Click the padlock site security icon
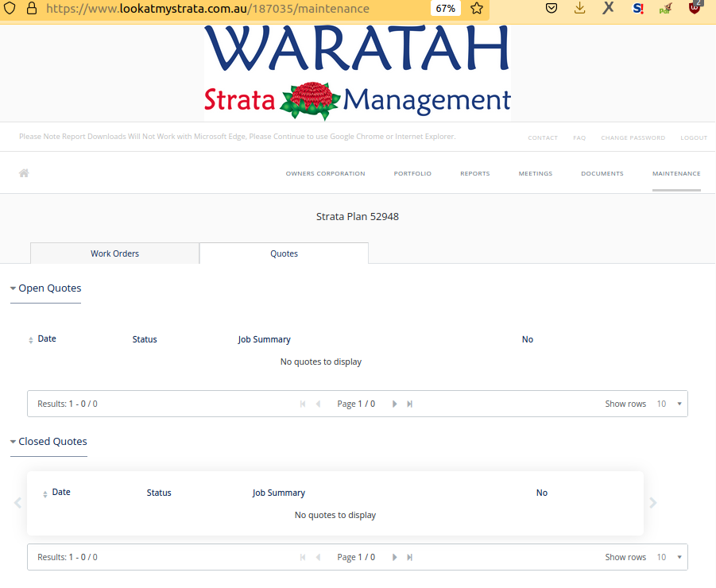Image resolution: width=716 pixels, height=588 pixels. [32, 8]
